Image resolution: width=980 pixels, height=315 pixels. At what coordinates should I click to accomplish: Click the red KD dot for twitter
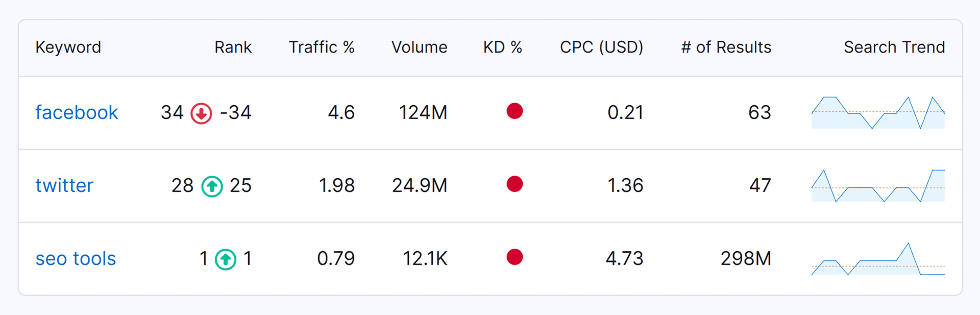(514, 184)
